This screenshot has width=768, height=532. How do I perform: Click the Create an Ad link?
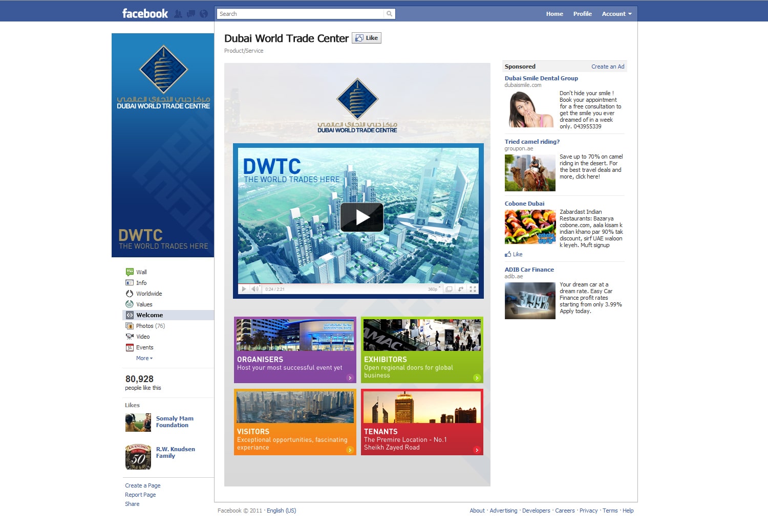click(608, 66)
